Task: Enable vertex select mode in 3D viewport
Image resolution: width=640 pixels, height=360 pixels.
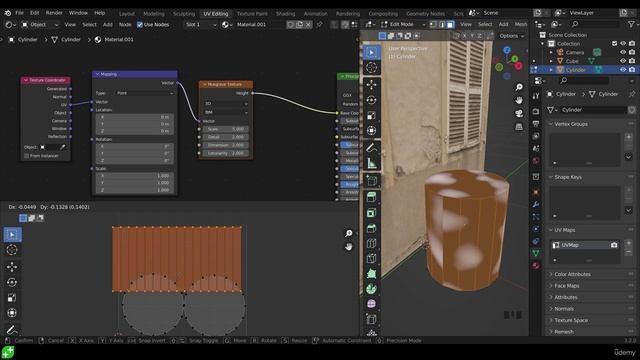Action: (x=433, y=24)
